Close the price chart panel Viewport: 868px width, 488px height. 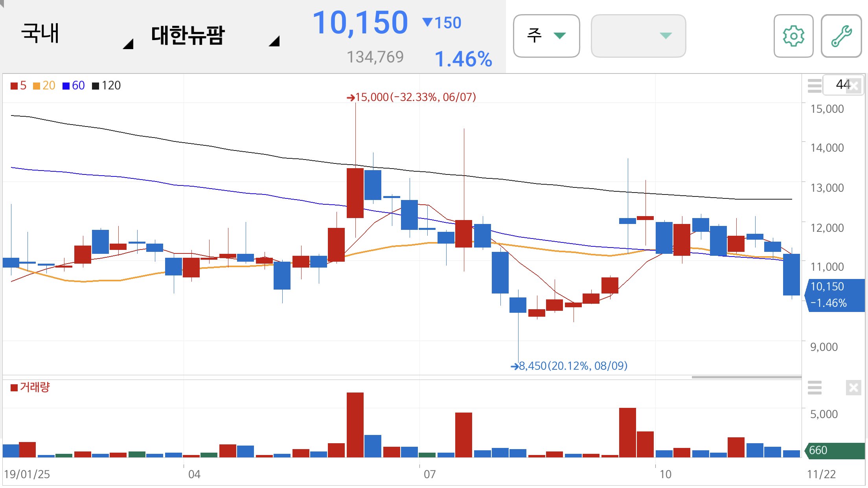pyautogui.click(x=854, y=86)
